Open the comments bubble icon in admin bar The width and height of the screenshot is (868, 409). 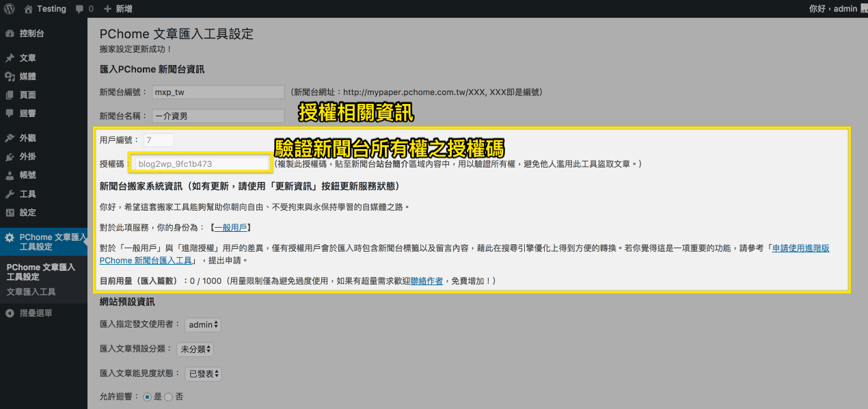coord(80,10)
